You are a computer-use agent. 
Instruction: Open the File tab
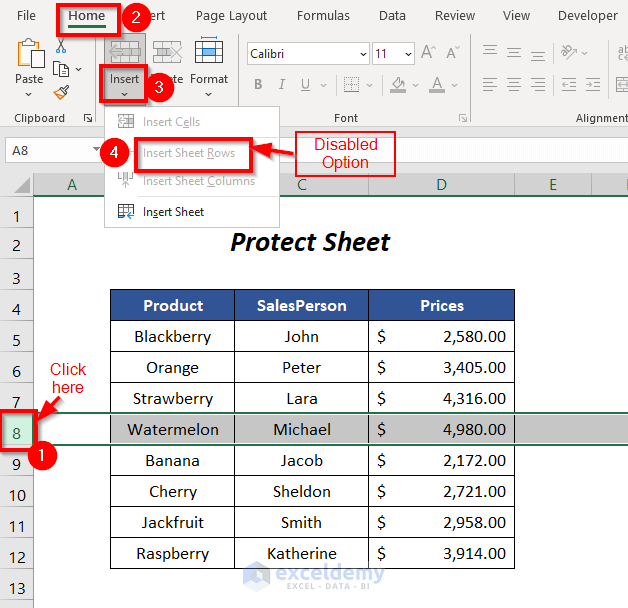(26, 16)
